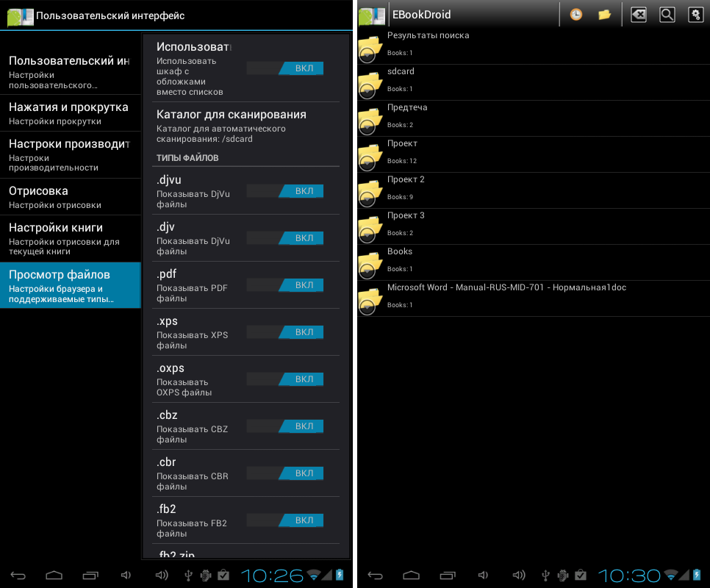
Task: Open the Microsoft Word Manual-RUS-MID-701 entry
Action: [506, 295]
